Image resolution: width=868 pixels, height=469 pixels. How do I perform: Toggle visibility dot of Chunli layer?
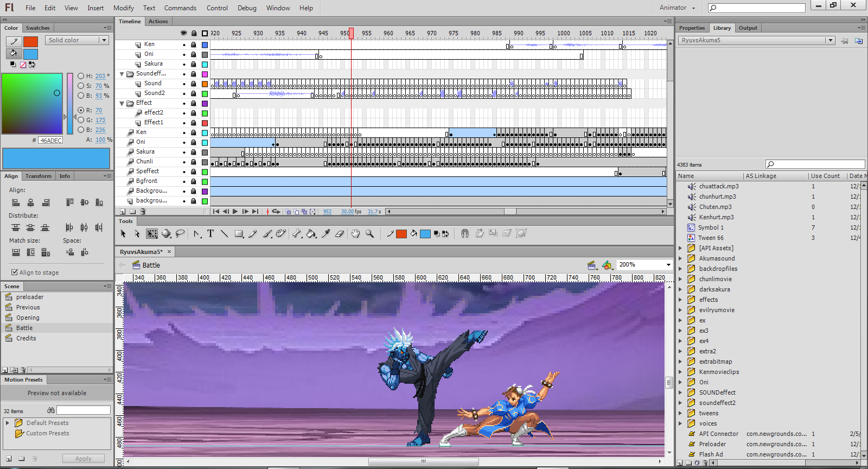[x=184, y=162]
